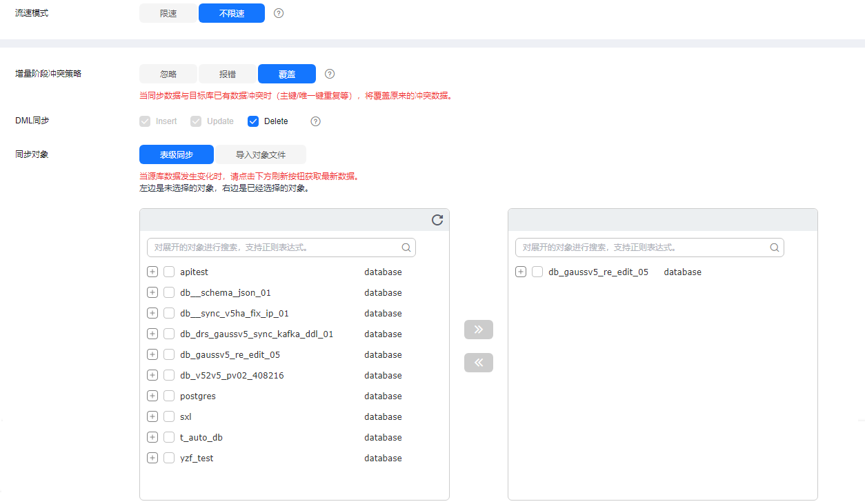Move selected objects right with the double-arrow button
Viewport: 865px width, 504px height.
click(479, 330)
